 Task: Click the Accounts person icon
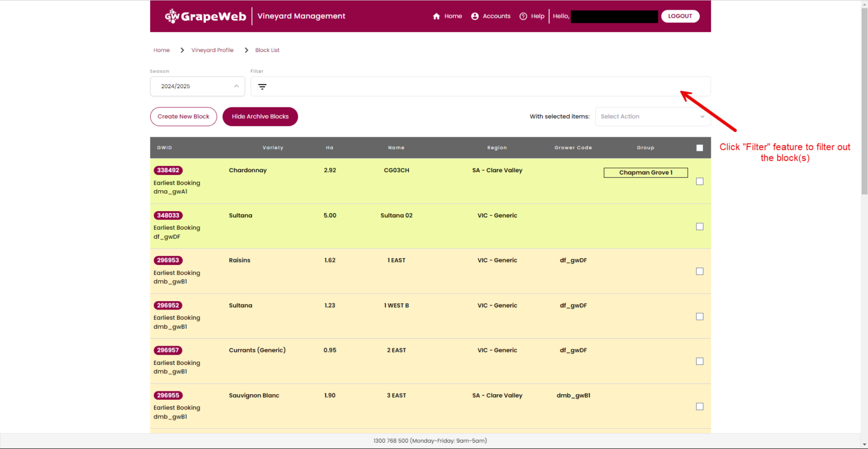[x=475, y=16]
